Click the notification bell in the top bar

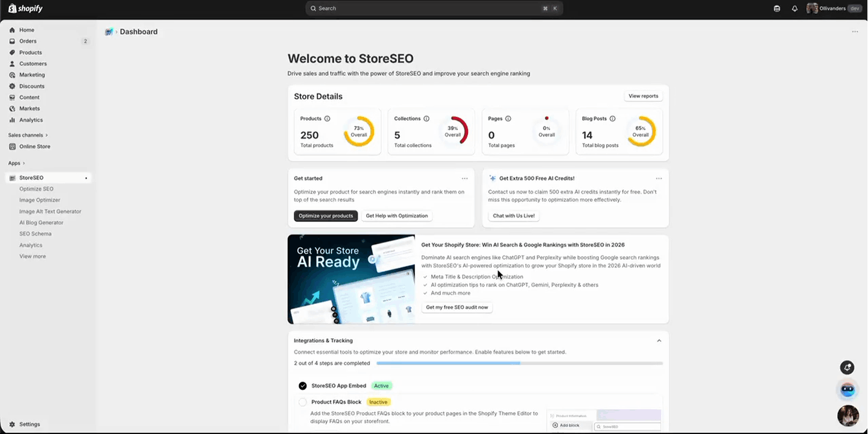794,8
